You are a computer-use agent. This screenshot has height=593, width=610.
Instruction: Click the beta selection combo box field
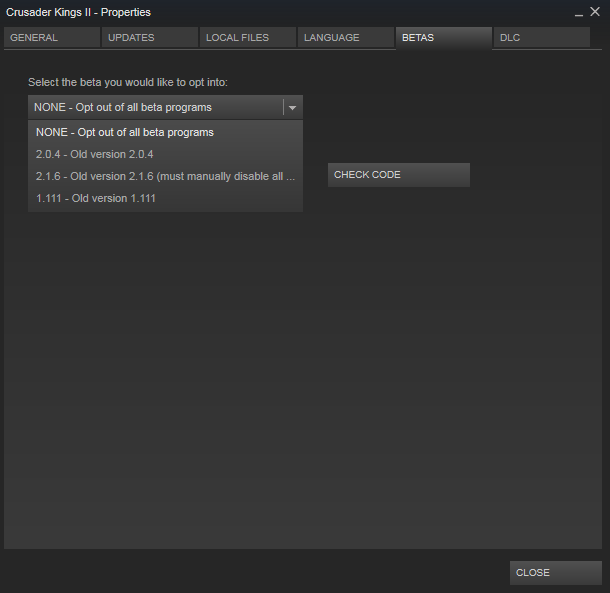pyautogui.click(x=155, y=107)
